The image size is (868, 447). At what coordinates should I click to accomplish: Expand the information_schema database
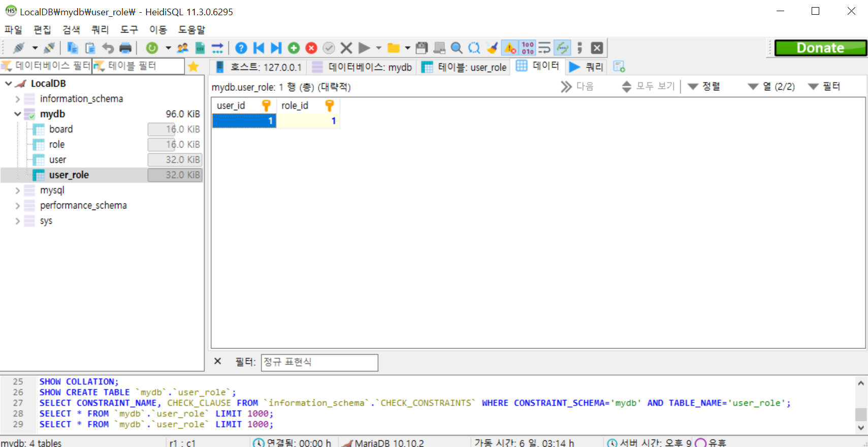point(17,99)
